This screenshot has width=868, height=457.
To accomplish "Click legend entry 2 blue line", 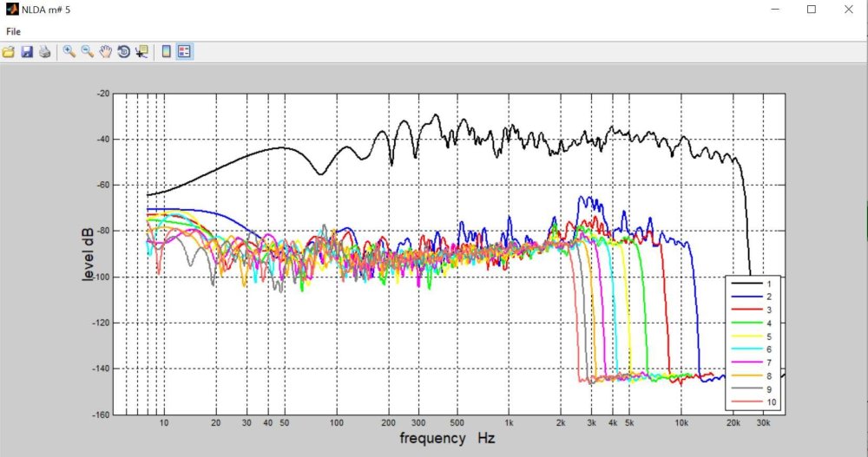I will pyautogui.click(x=745, y=297).
